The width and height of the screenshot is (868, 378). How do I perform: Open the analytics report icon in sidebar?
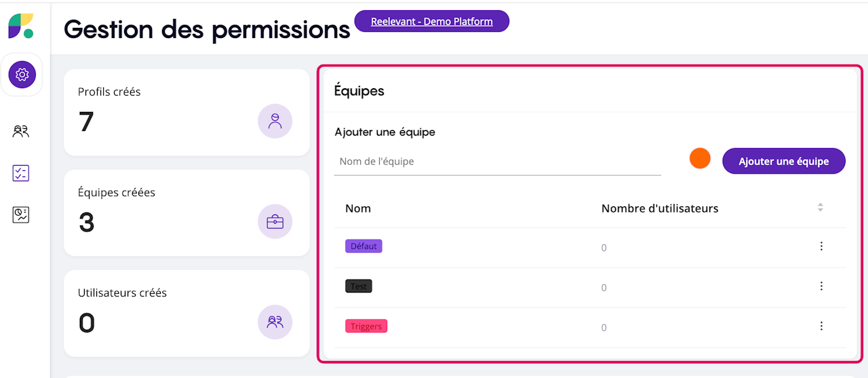[x=21, y=215]
